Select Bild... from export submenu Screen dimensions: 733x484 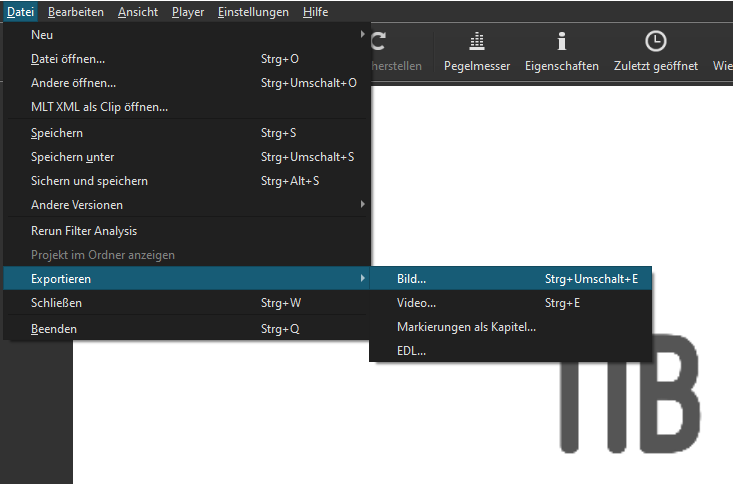coord(411,279)
